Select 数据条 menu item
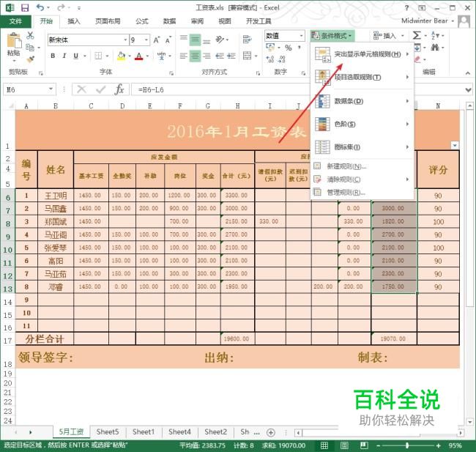The image size is (476, 452). [x=362, y=101]
